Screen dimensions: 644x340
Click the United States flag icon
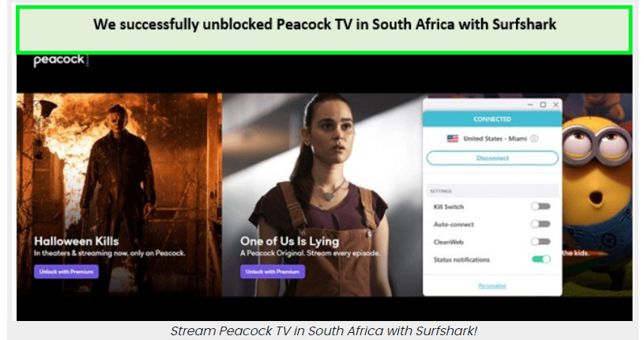click(452, 138)
